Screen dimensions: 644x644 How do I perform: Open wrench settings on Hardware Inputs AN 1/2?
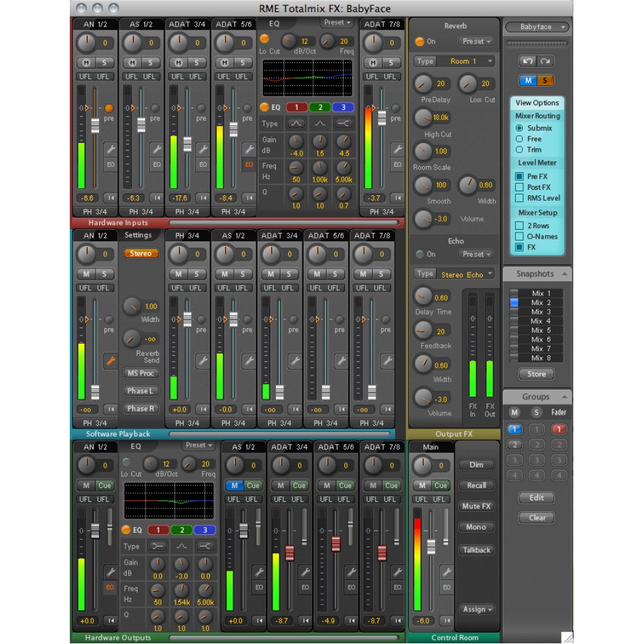(110, 149)
